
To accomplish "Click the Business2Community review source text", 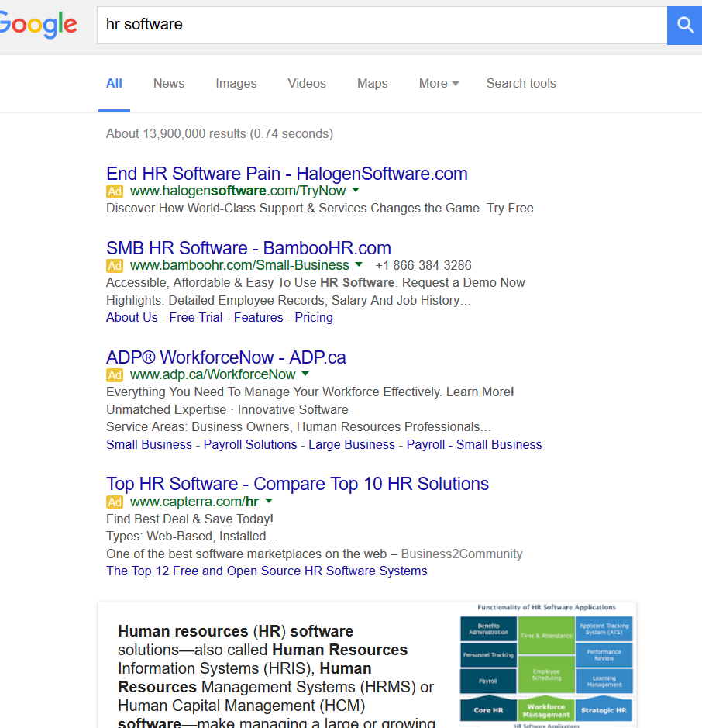I will [462, 554].
